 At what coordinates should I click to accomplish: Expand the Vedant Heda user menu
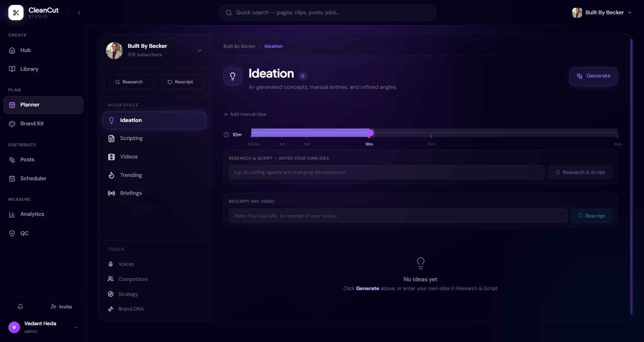coord(76,327)
